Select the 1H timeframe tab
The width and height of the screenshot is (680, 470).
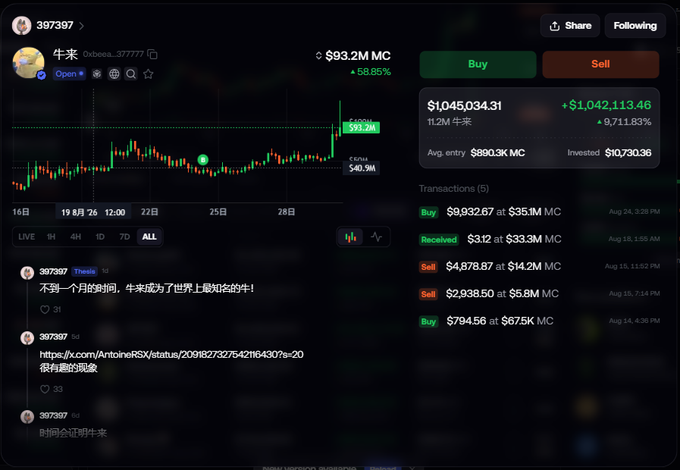(x=51, y=237)
